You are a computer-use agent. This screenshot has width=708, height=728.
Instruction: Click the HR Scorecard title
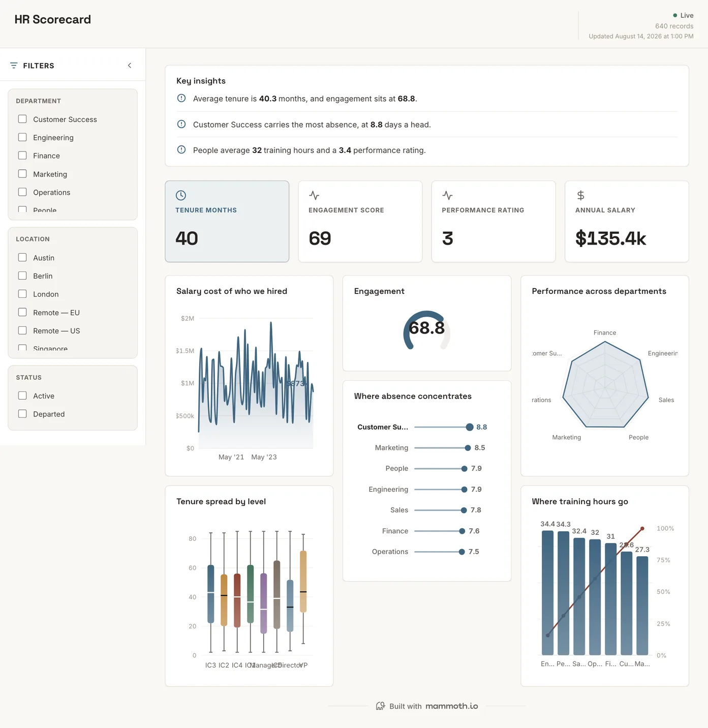point(53,19)
